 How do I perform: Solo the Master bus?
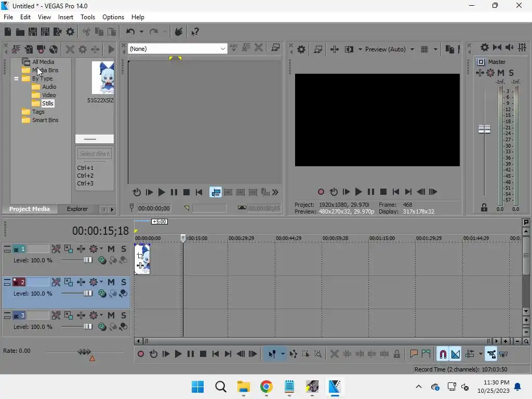(x=511, y=73)
